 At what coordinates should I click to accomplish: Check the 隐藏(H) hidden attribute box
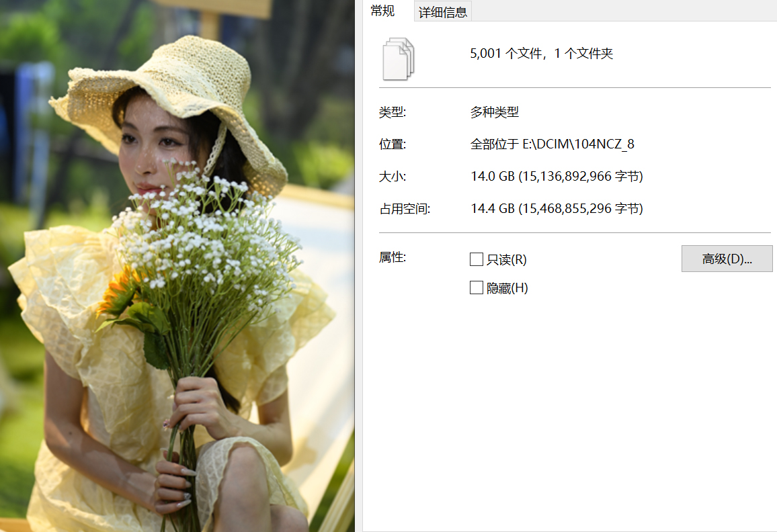(x=476, y=287)
